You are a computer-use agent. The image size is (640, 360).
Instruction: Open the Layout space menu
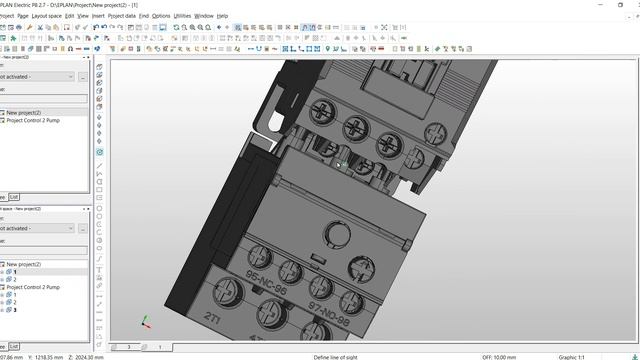(47, 16)
